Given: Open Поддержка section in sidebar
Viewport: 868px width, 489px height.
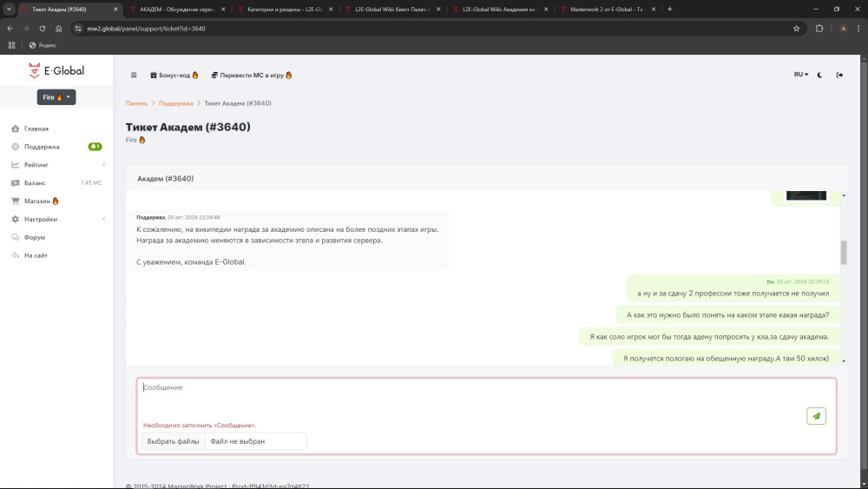Looking at the screenshot, I should (42, 147).
